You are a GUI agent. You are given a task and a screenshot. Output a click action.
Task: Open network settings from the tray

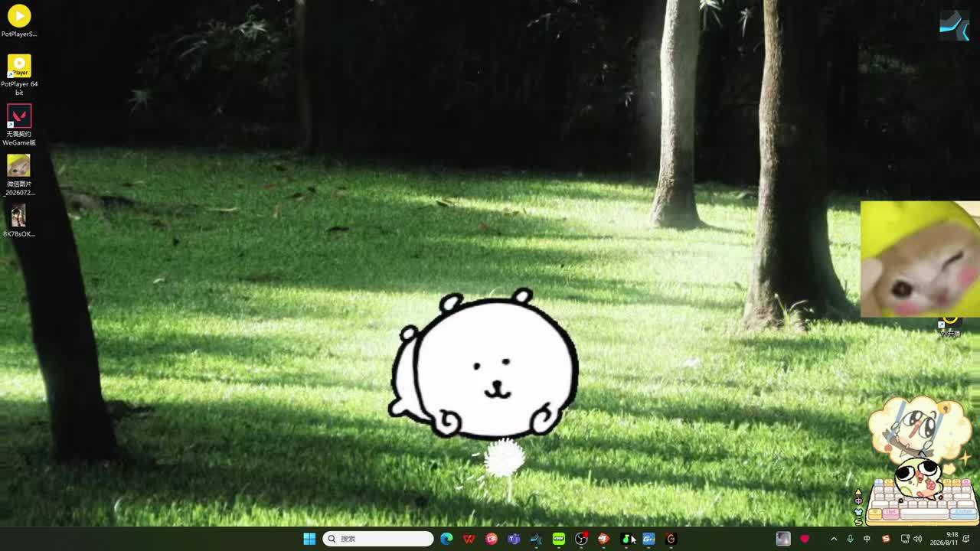point(905,539)
